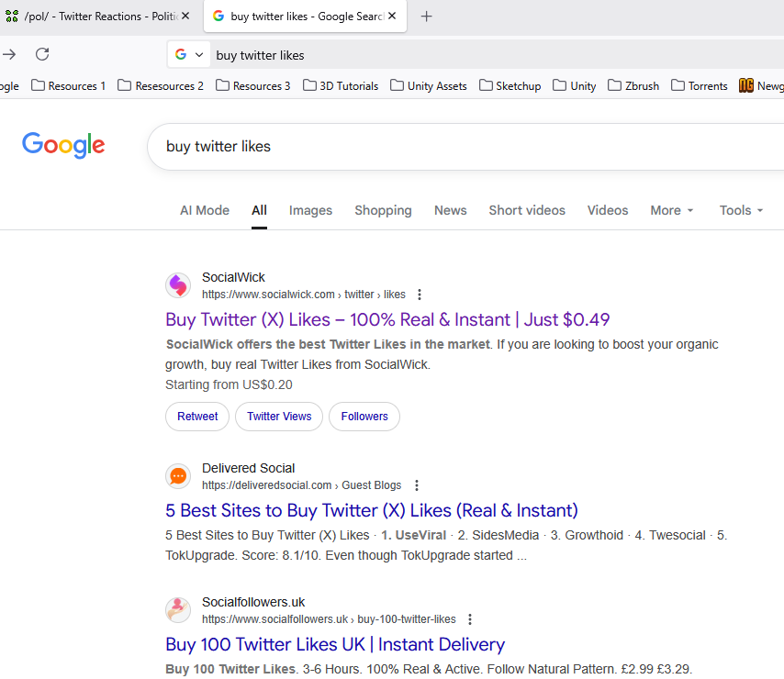784x679 pixels.
Task: Open Buy Twitter (X) Likes SocialWick link
Action: pyautogui.click(x=387, y=319)
